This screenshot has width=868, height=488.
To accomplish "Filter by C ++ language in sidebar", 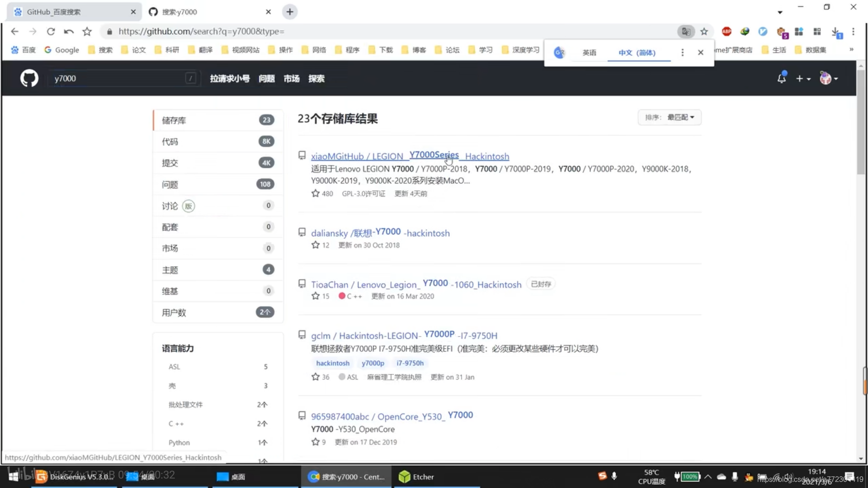I will tap(218, 423).
